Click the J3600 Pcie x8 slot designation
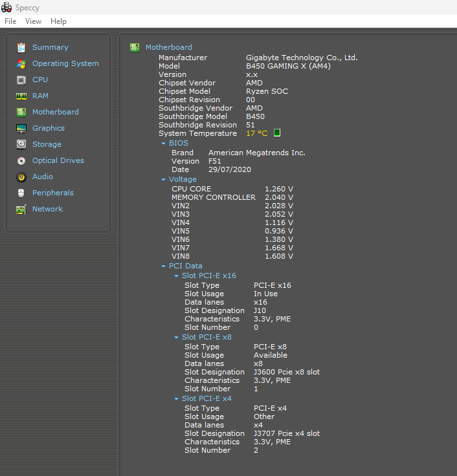Viewport: 457px width, 476px height. (x=287, y=372)
